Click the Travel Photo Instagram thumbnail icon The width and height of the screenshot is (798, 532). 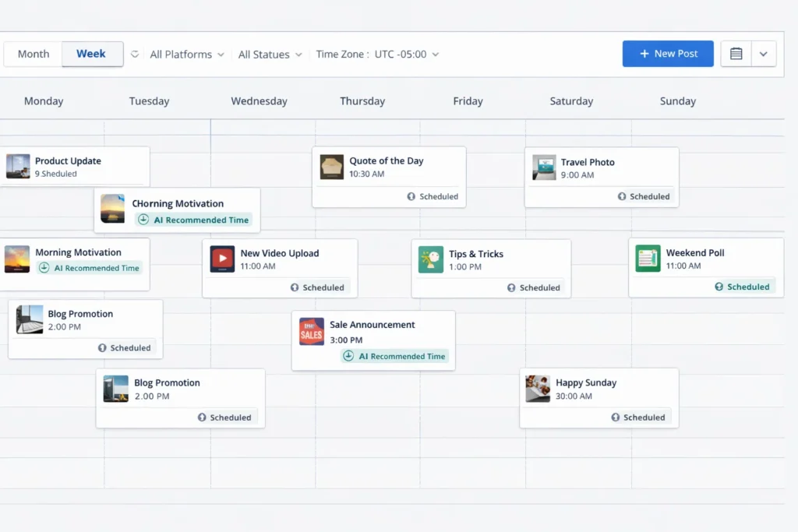[x=543, y=167]
